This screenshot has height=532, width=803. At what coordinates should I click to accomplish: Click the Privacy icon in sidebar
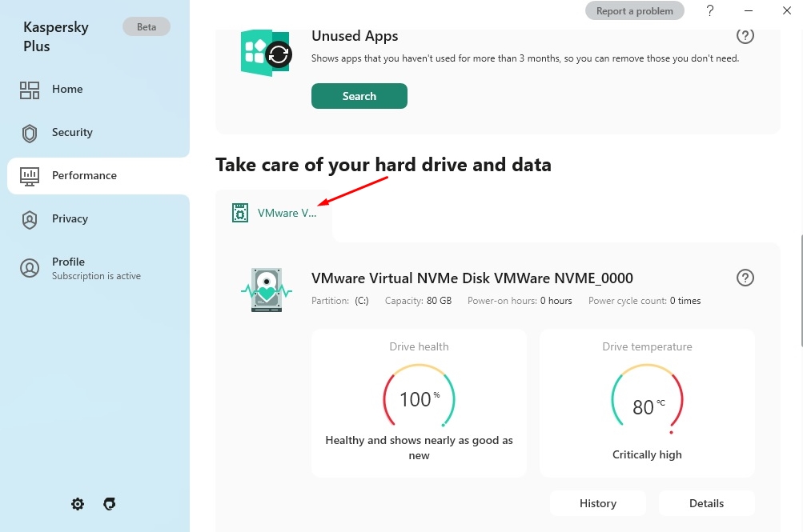[30, 219]
